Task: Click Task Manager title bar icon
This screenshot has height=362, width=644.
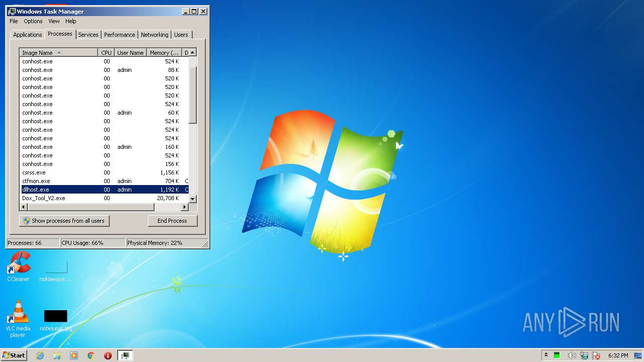Action: (12, 11)
